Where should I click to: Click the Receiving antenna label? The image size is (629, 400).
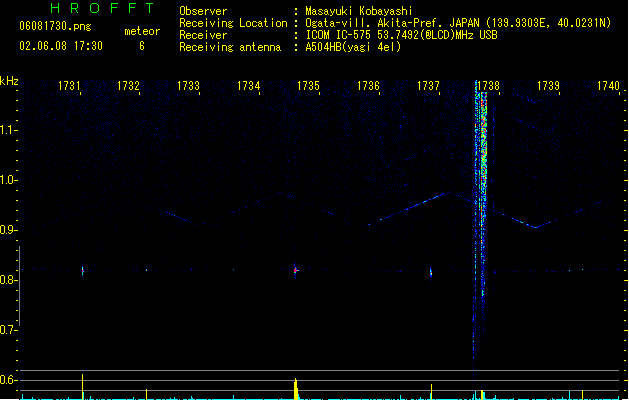230,47
